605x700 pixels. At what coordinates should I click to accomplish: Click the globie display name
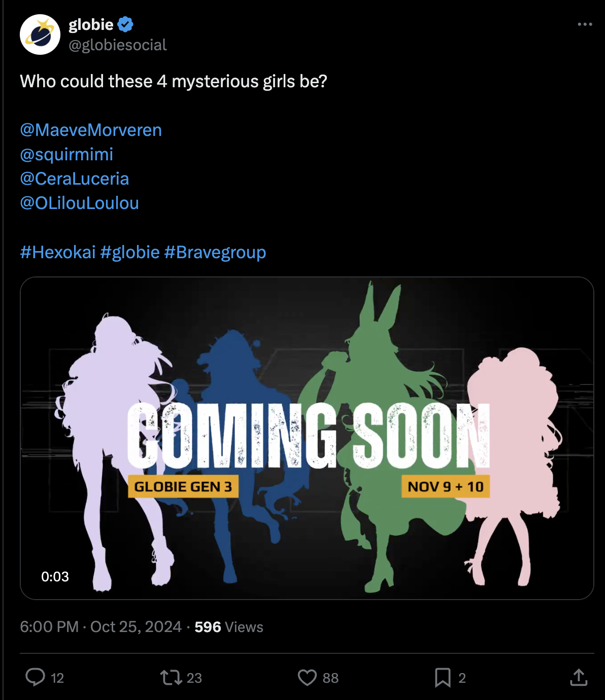[91, 24]
